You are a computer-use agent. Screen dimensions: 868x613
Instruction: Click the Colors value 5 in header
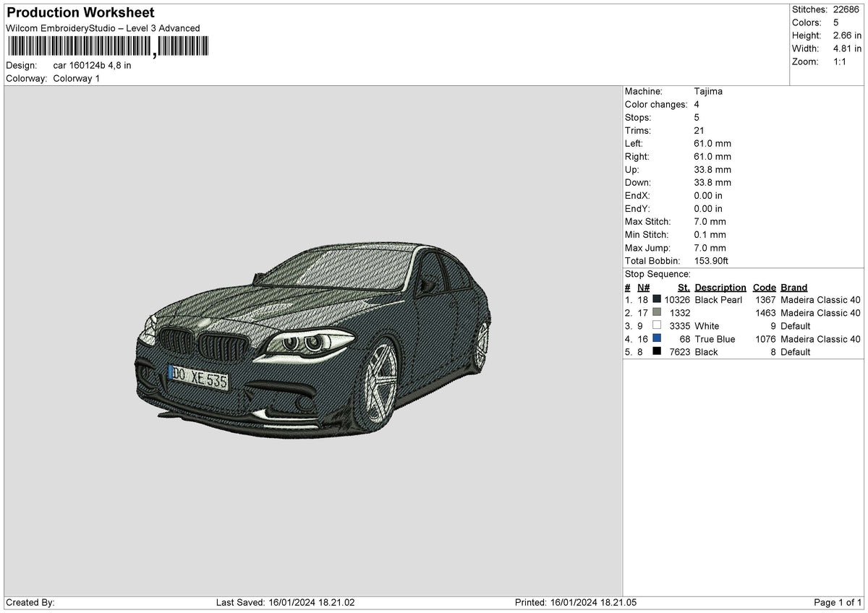(x=837, y=22)
